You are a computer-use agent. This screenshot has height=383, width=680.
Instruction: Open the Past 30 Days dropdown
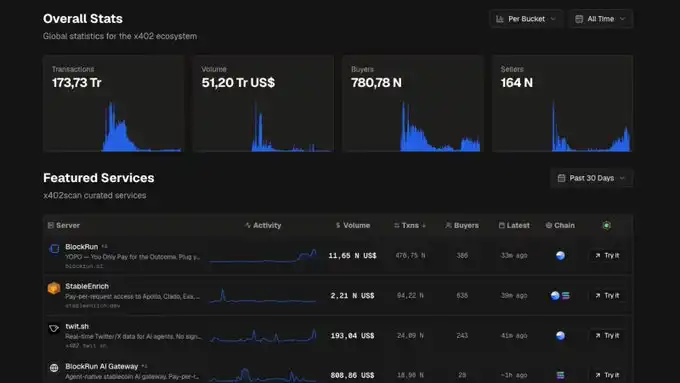click(592, 178)
